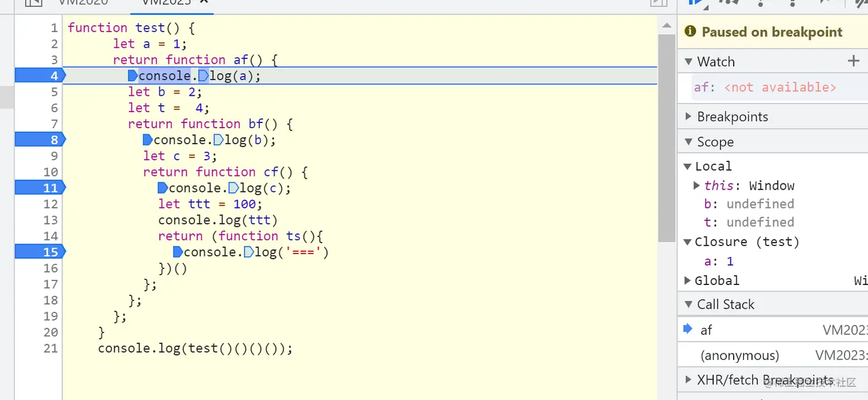Select the af call stack frame
This screenshot has width=868, height=400.
[773, 330]
